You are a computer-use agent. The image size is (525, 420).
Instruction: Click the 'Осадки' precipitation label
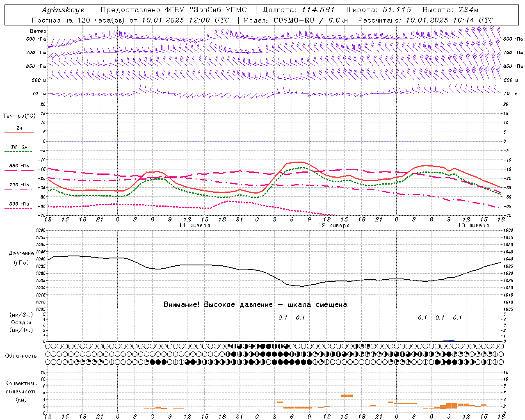(x=21, y=322)
